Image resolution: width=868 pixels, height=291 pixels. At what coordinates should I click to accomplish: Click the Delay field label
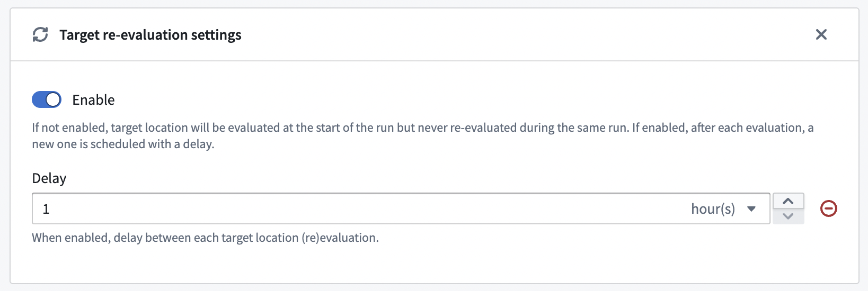tap(49, 178)
